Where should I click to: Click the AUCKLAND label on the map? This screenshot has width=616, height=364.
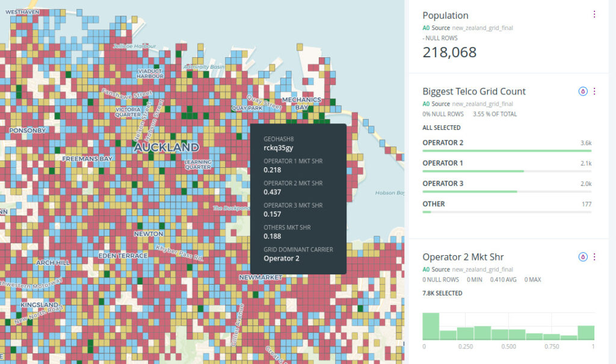tap(167, 147)
